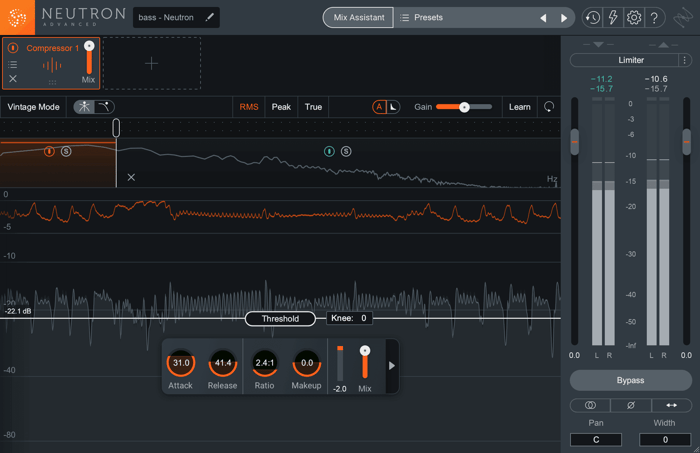Edit the Knee value field

pyautogui.click(x=349, y=318)
